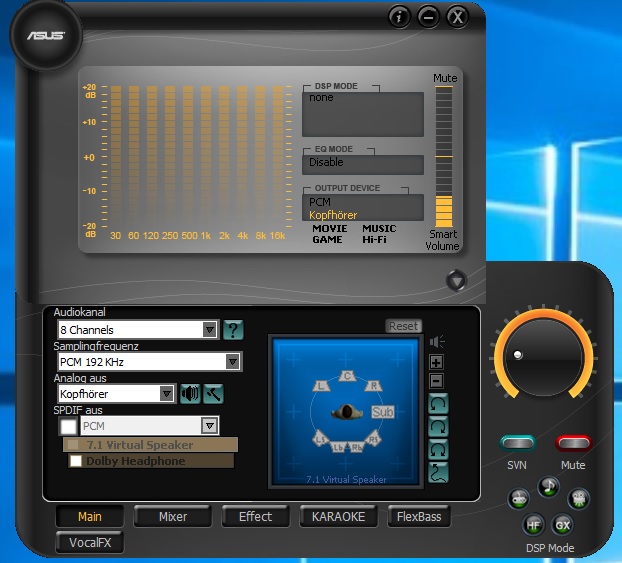The image size is (622, 563).
Task: Select MUSIC mode text in display
Action: point(379,229)
